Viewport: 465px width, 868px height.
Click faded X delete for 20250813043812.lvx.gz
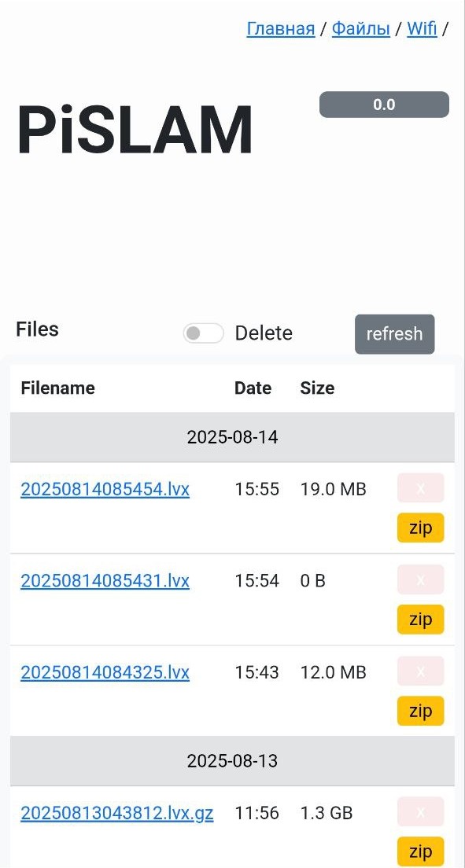(421, 811)
